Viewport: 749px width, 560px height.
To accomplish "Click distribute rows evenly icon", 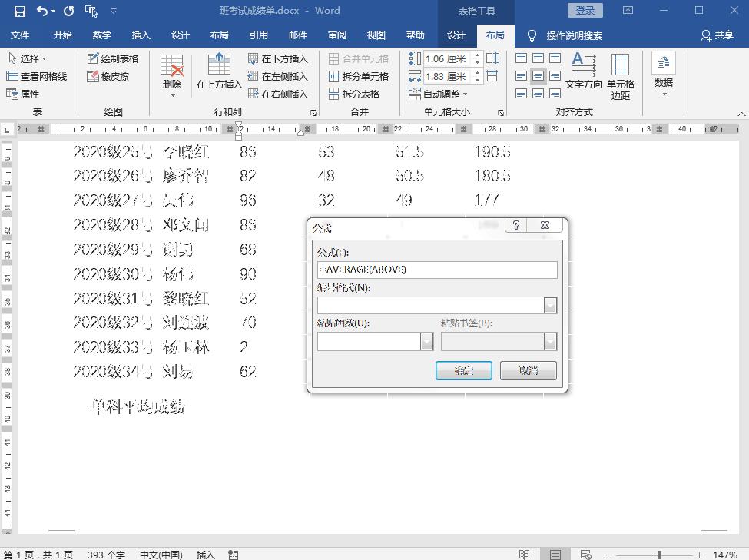I will click(492, 58).
